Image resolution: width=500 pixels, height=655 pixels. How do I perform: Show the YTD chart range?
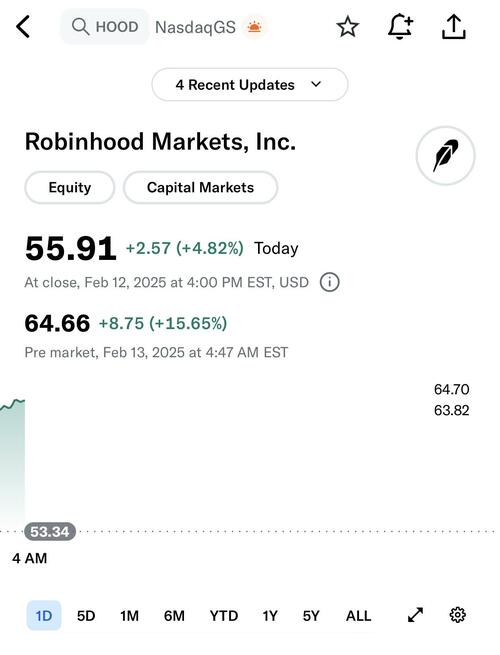click(224, 616)
